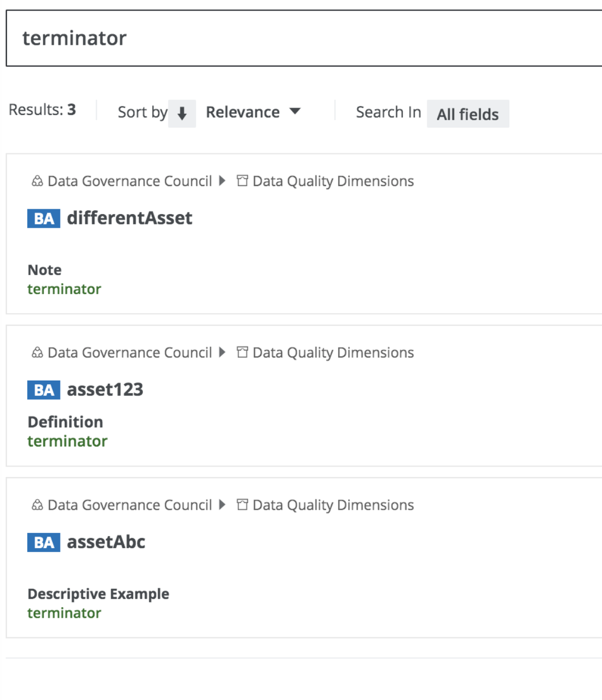Open Data Quality Dimensions above differentAsset
This screenshot has width=602, height=700.
[x=333, y=181]
